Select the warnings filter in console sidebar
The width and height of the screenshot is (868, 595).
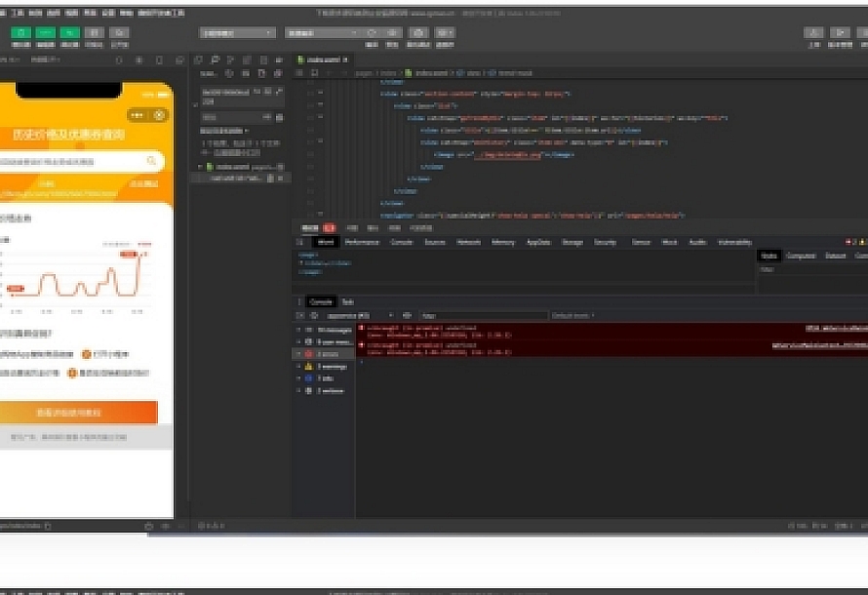(326, 366)
